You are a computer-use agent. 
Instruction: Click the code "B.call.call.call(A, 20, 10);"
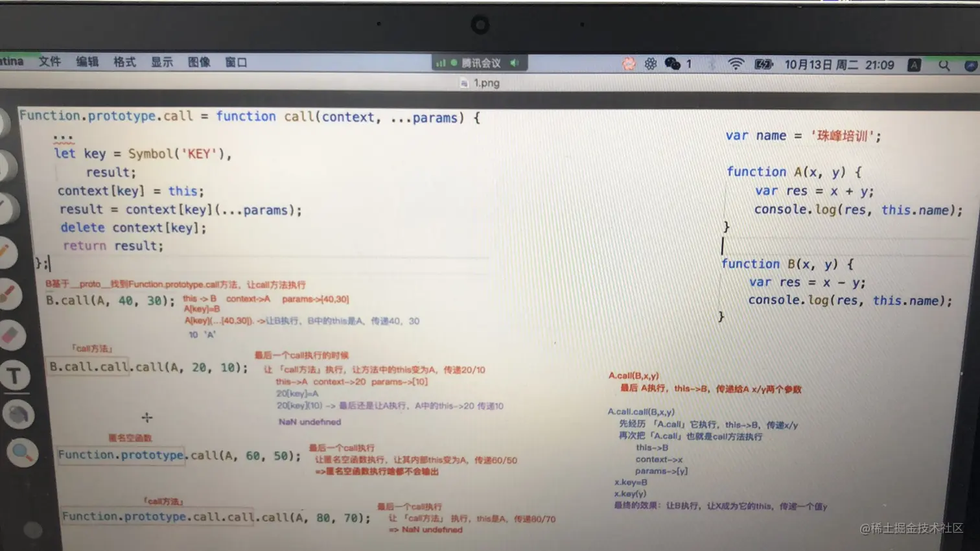(x=149, y=367)
